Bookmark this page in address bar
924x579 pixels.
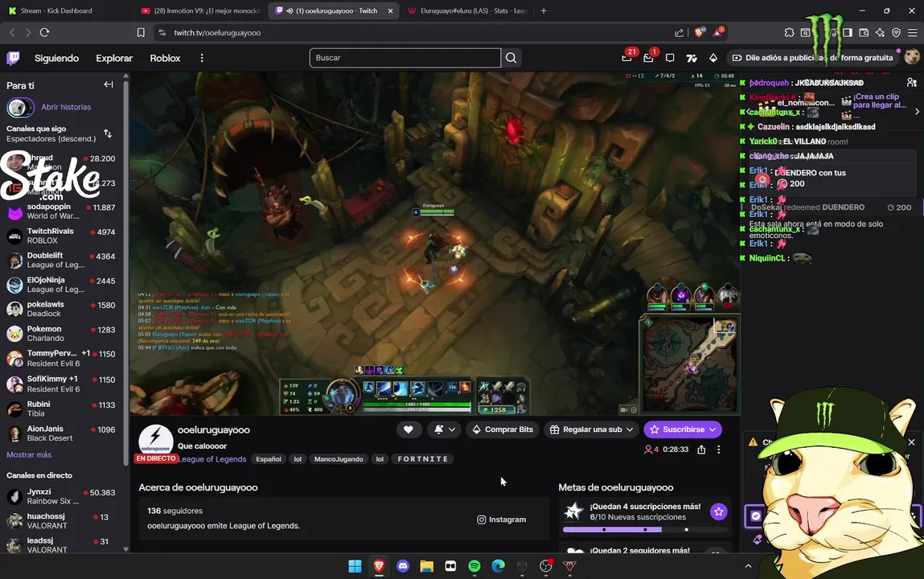coord(141,32)
